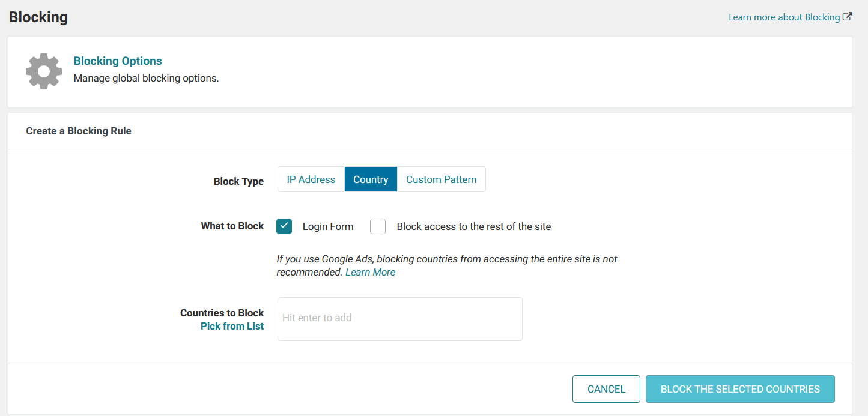868x416 pixels.
Task: Enable blocking access to the rest of the site
Action: tap(378, 226)
